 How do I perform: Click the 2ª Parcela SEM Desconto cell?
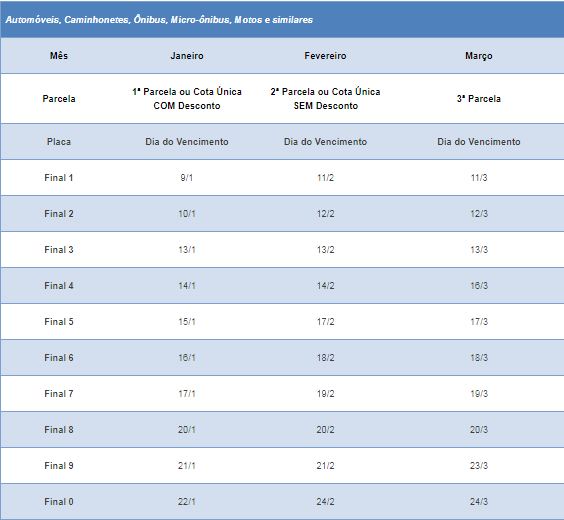click(x=325, y=99)
